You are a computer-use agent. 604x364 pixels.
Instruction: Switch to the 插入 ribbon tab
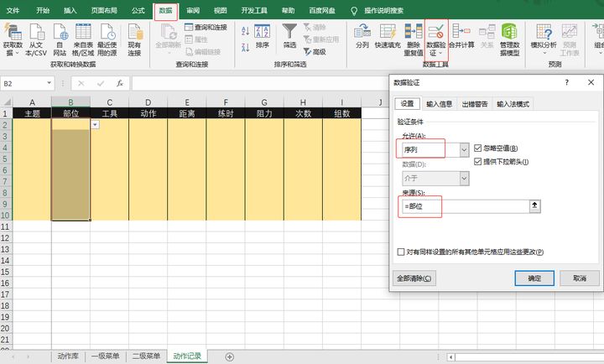(x=70, y=10)
